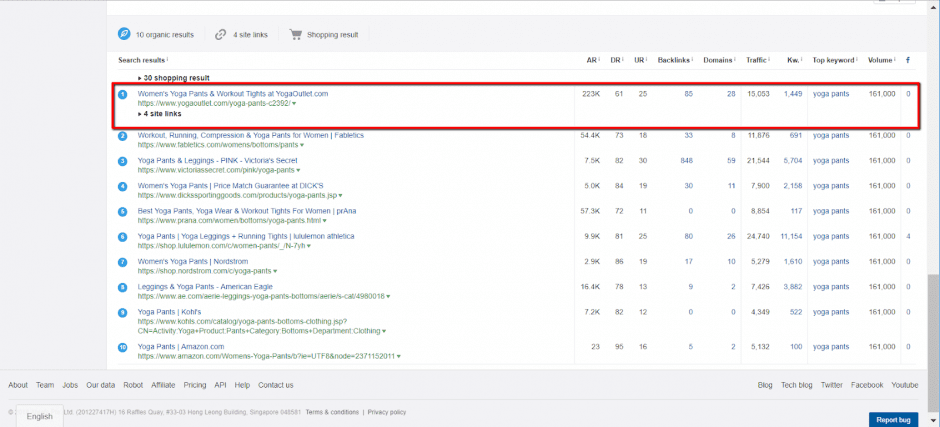Image resolution: width=940 pixels, height=427 pixels.
Task: Open dropdown beside shop.lululemon.com URL
Action: point(309,246)
